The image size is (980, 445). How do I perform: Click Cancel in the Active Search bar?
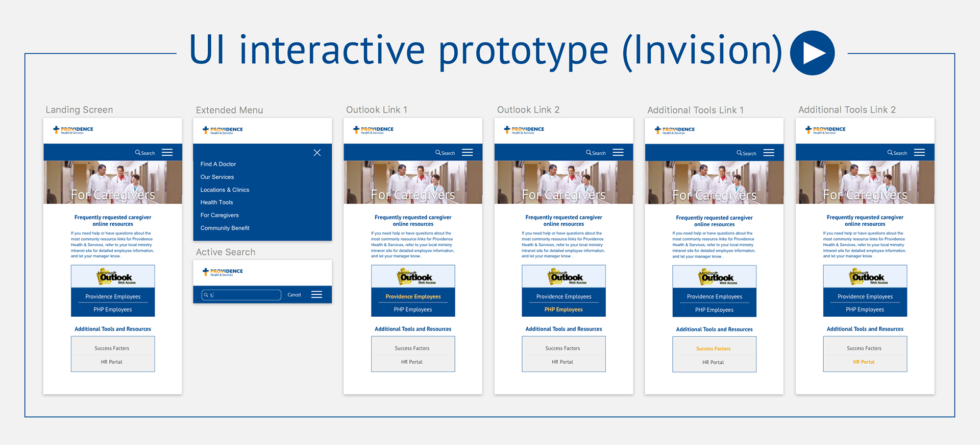pyautogui.click(x=294, y=295)
